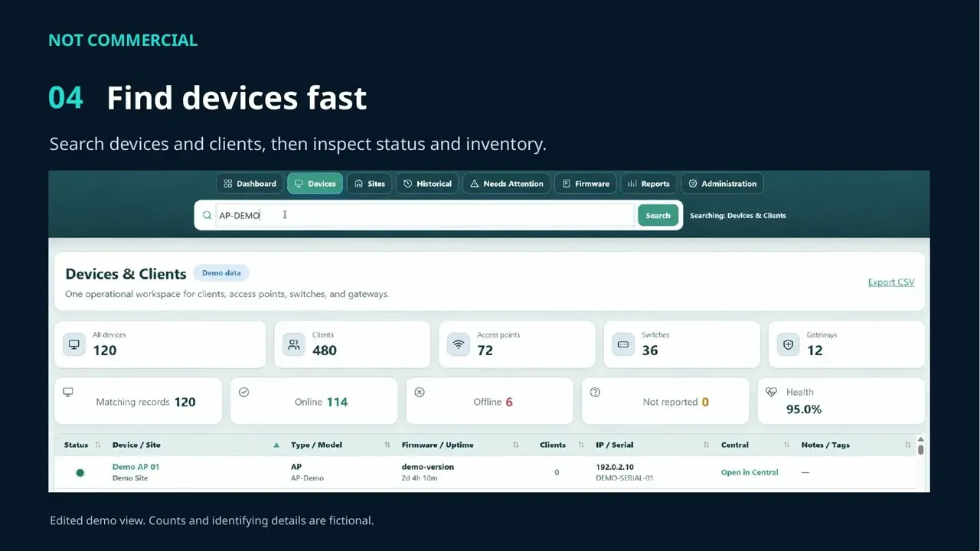Screen dimensions: 980x551
Task: Click the shield icon on the Gateways card
Action: [788, 344]
